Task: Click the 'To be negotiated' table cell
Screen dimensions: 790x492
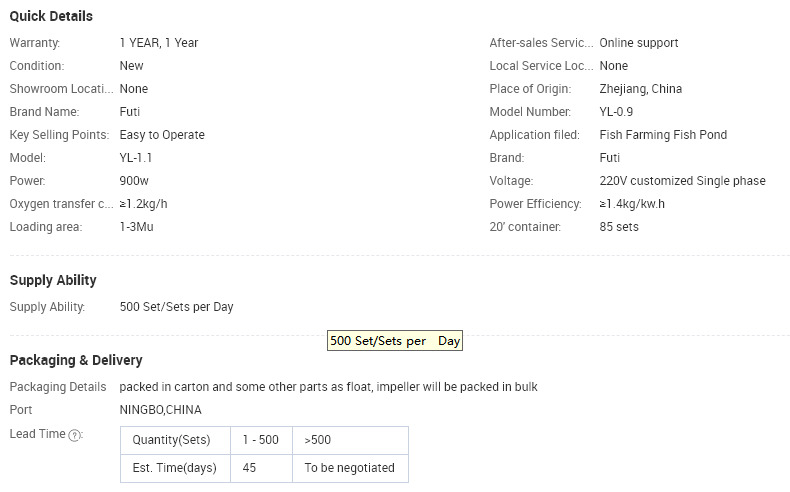Action: click(x=351, y=468)
